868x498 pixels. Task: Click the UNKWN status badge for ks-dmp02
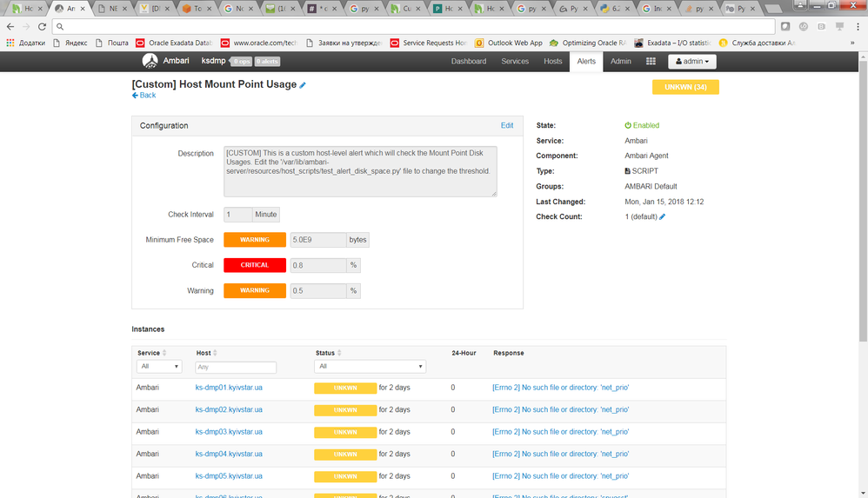345,410
